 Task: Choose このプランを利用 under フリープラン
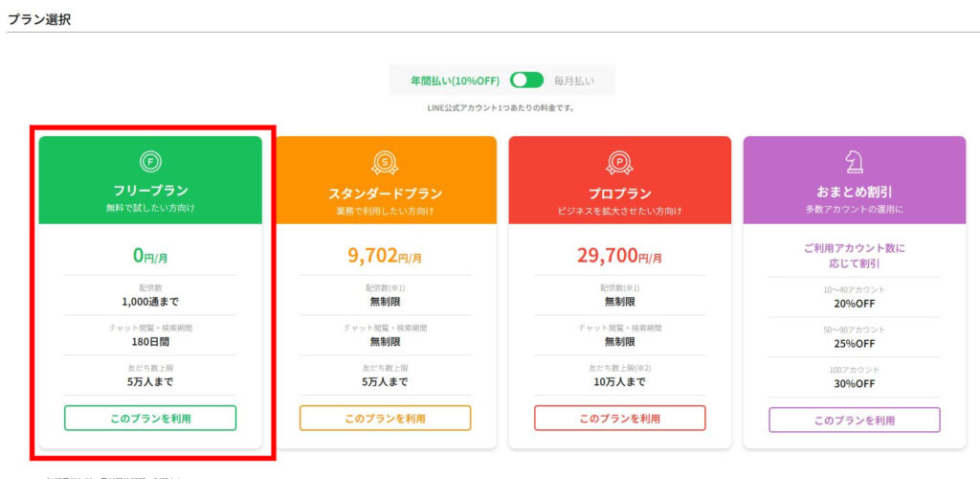pos(150,419)
